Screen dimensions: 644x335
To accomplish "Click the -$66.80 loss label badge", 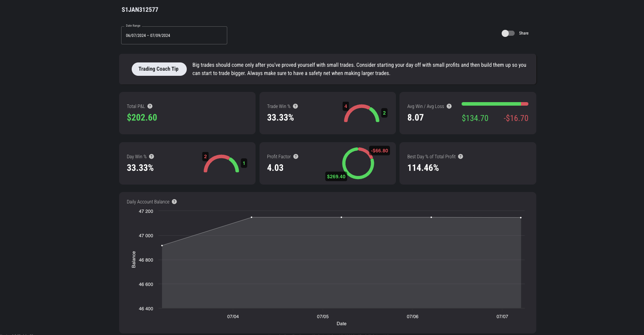I will click(379, 151).
